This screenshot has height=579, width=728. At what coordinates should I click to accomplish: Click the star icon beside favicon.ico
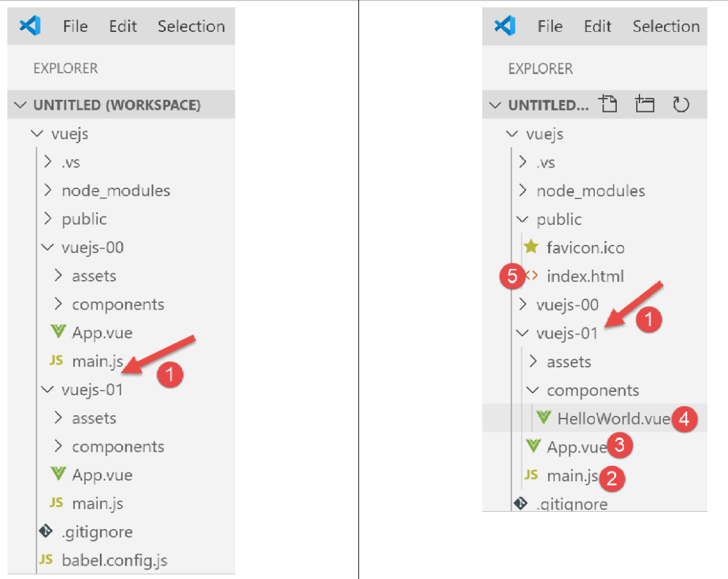[x=531, y=248]
